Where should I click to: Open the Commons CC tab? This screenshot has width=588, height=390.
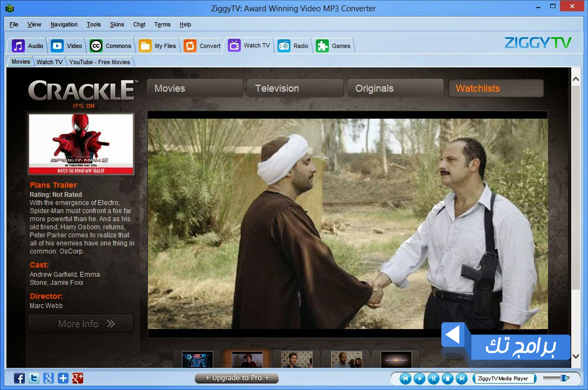[x=110, y=46]
